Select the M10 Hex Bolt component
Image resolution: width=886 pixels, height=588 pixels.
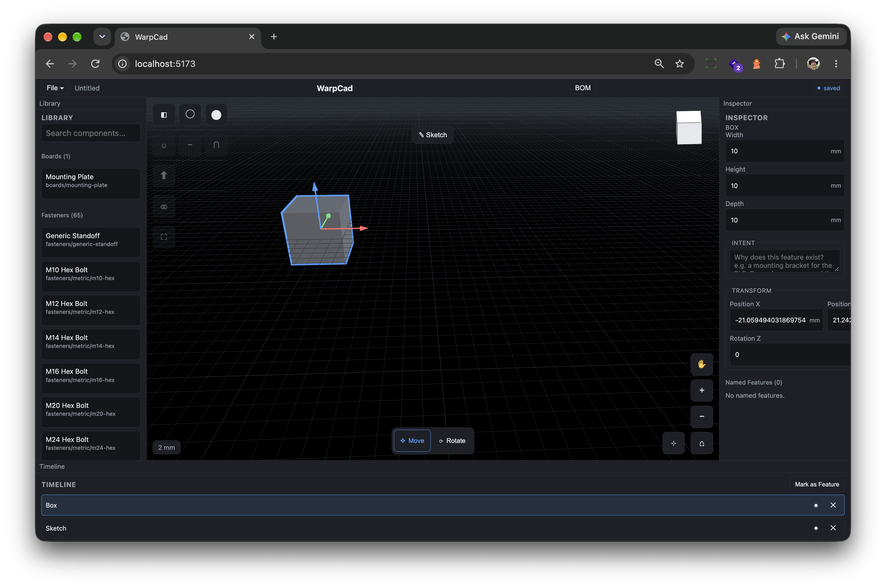point(91,276)
